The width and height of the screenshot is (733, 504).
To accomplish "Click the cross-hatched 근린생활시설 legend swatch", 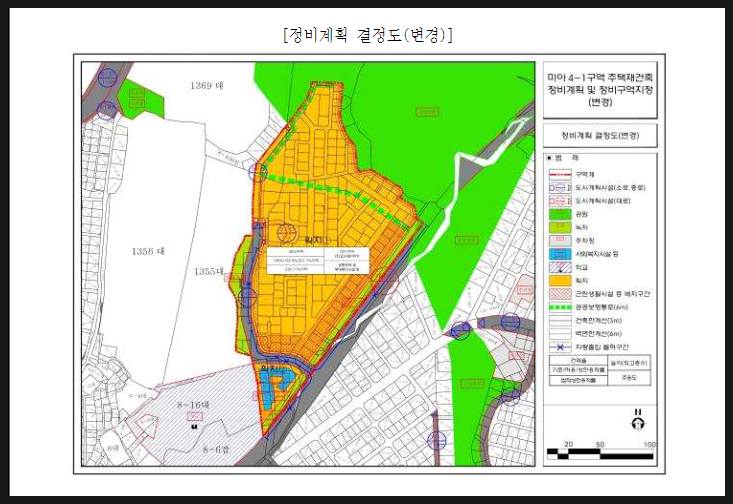I will [560, 294].
